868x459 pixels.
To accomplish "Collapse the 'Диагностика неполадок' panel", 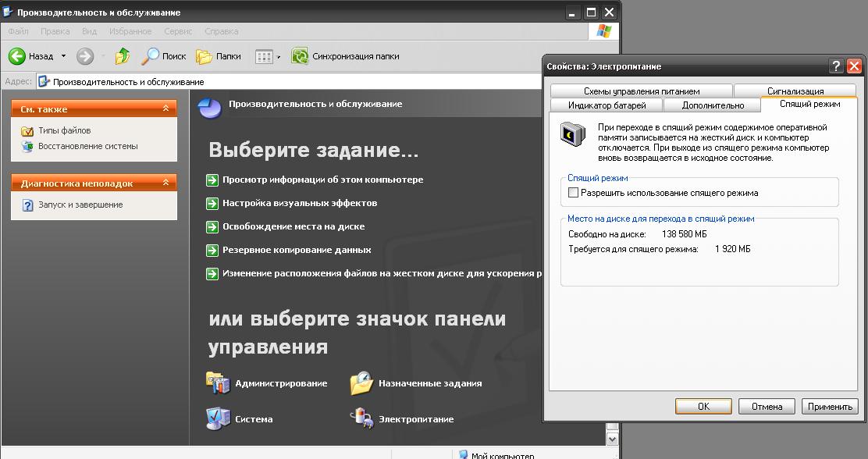I will point(165,183).
